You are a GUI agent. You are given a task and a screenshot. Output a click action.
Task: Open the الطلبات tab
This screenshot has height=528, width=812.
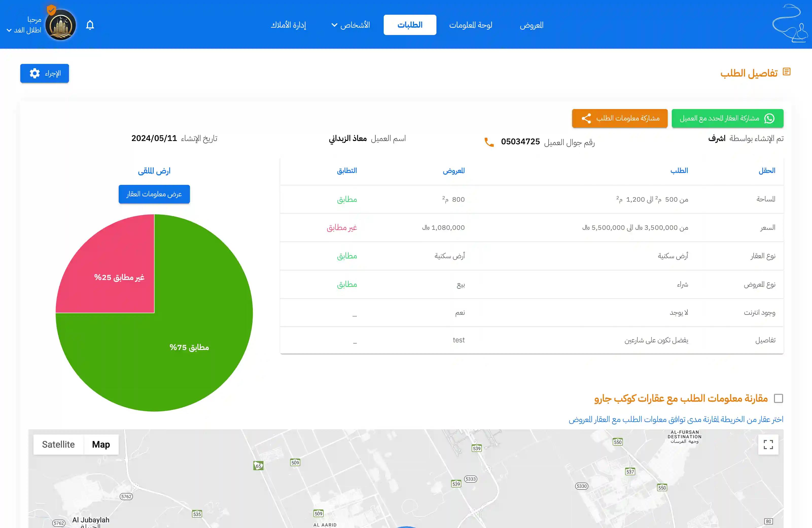point(410,25)
